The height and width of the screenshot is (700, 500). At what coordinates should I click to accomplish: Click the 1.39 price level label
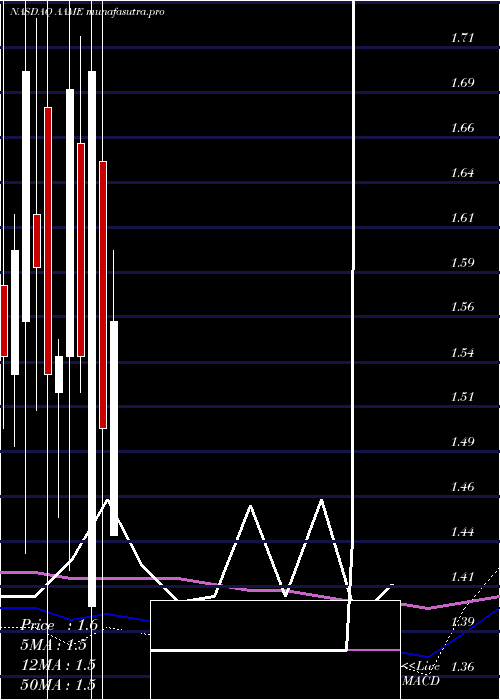coord(462,622)
